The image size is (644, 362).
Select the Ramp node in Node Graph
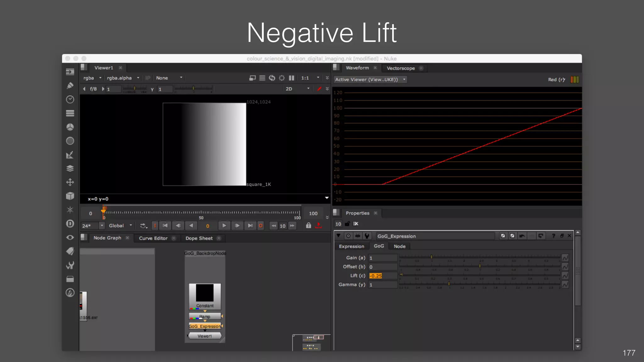point(205,316)
